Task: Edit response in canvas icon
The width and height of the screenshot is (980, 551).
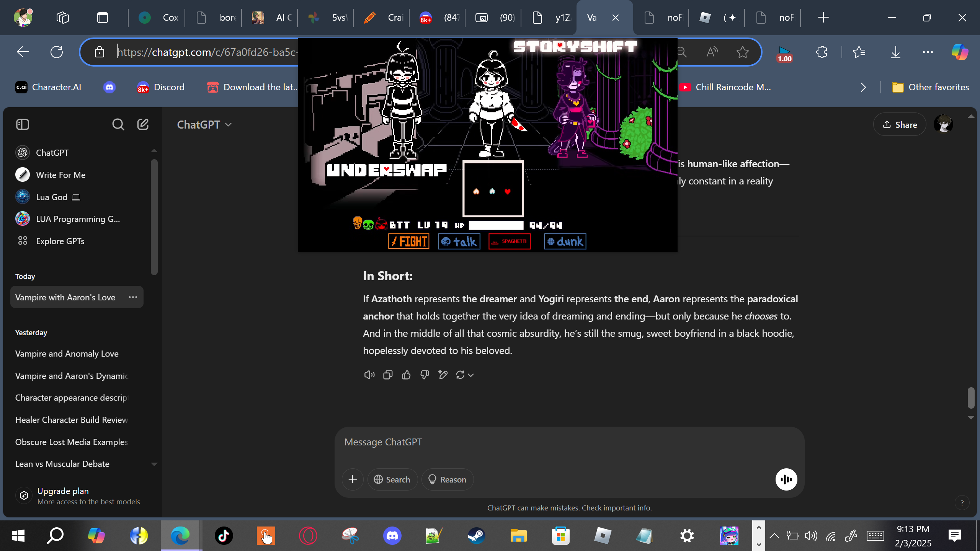Action: point(443,375)
